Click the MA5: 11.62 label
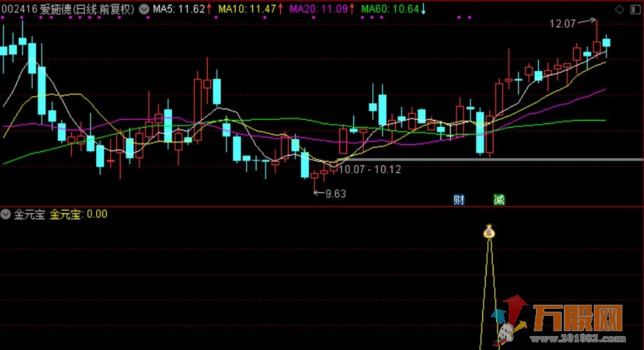 point(178,9)
